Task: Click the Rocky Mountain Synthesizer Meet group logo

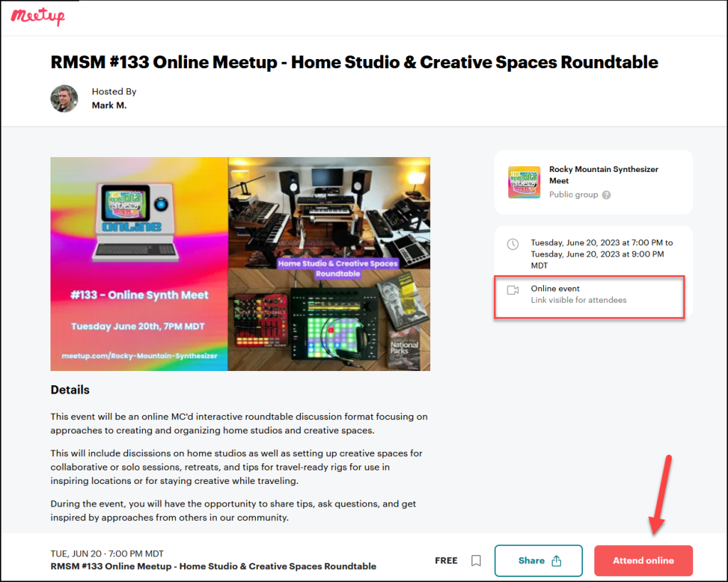Action: tap(524, 182)
